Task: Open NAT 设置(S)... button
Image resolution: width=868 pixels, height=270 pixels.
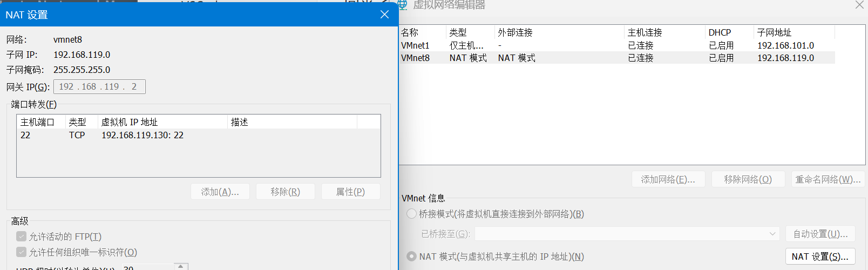Action: [x=819, y=256]
